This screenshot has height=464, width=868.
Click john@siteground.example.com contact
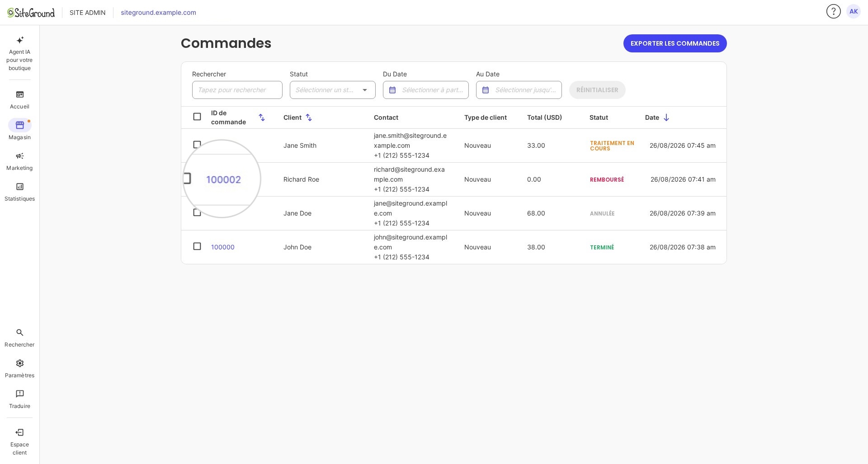pos(410,242)
